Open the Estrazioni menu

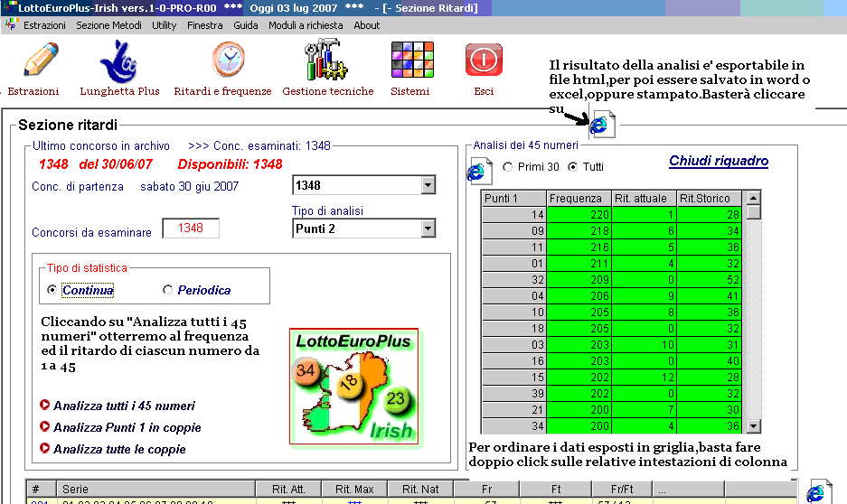pyautogui.click(x=44, y=25)
